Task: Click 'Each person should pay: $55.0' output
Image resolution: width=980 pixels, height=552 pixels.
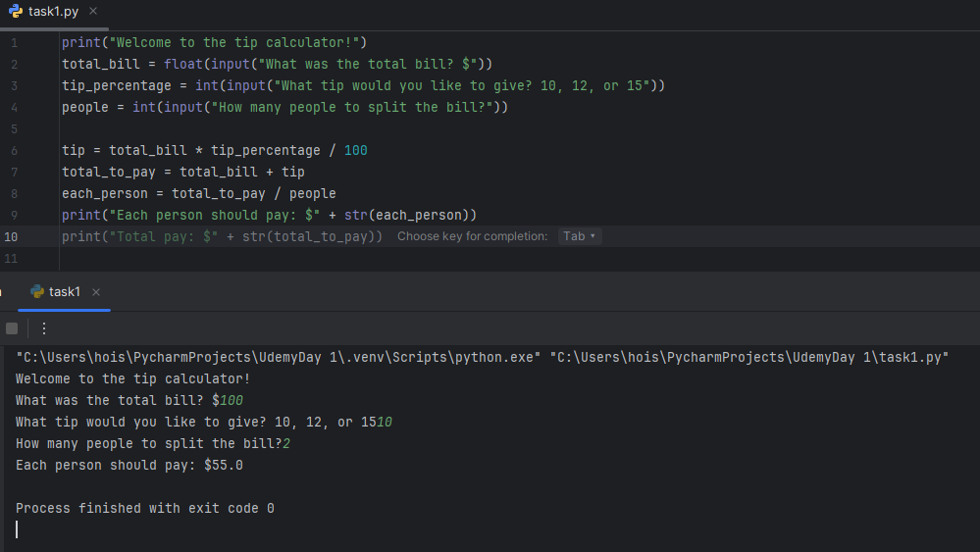Action: click(129, 465)
